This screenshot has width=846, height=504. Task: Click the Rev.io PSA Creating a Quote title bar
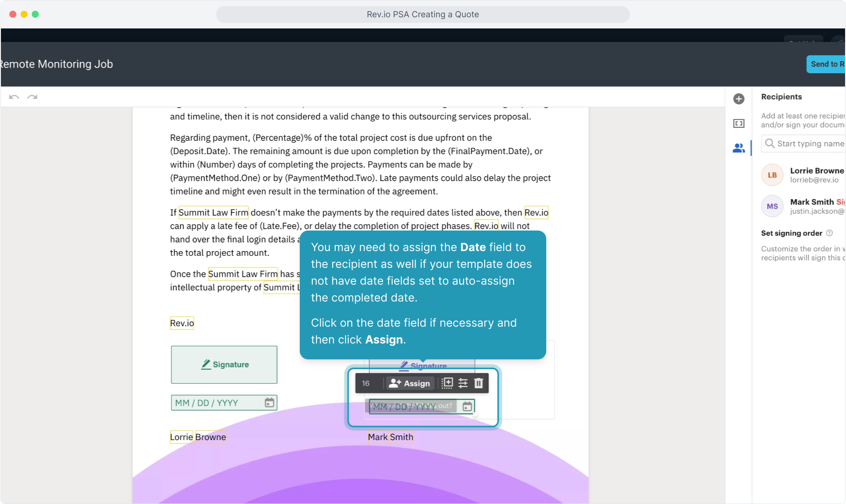click(423, 14)
